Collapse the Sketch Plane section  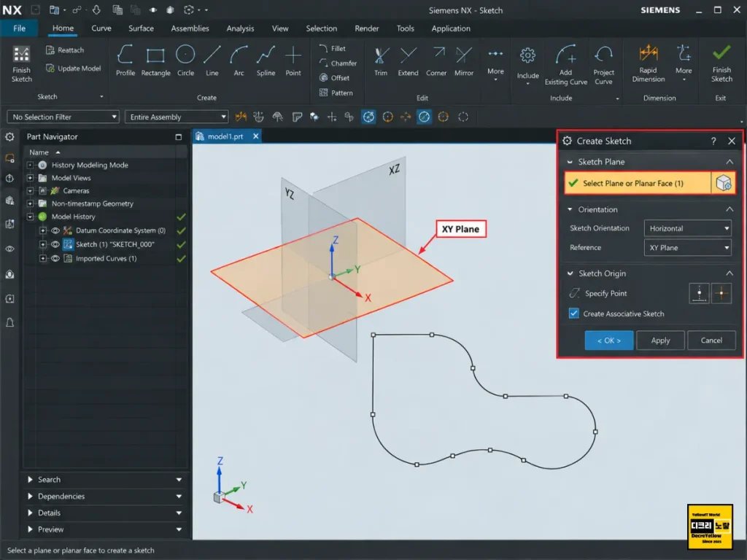point(729,162)
